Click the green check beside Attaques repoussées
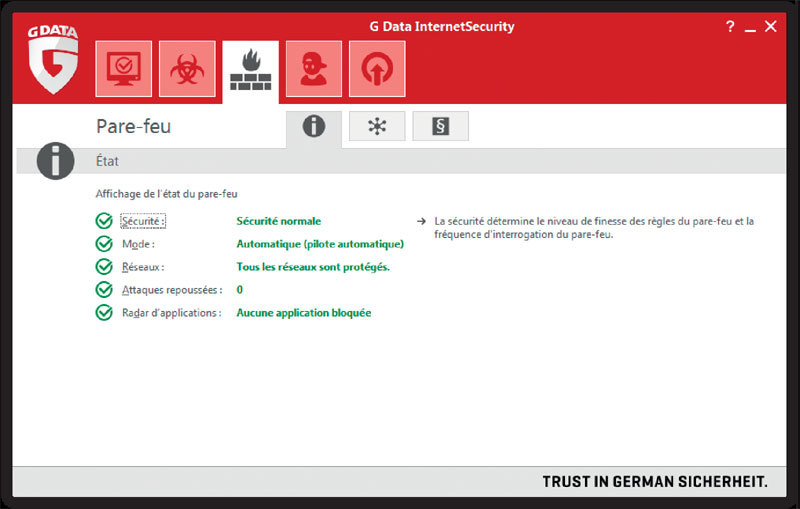The width and height of the screenshot is (800, 509). pos(104,290)
